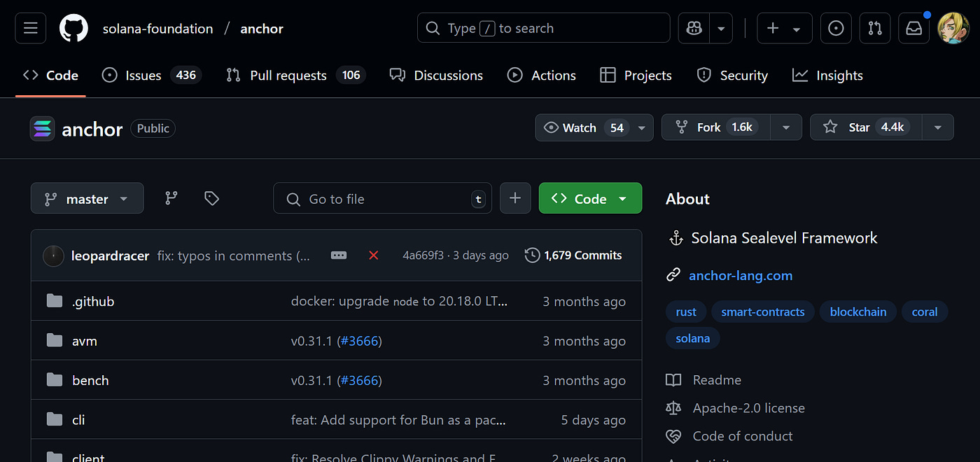
Task: Open leopardracer author link
Action: [x=110, y=256]
